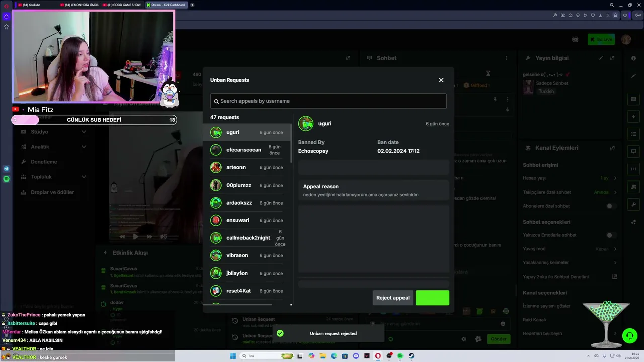Open efecanscocan's unban request
The width and height of the screenshot is (644, 362).
click(x=247, y=150)
